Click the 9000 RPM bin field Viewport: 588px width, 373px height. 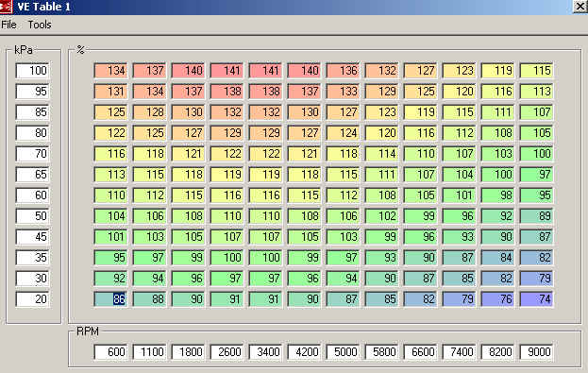pos(537,352)
